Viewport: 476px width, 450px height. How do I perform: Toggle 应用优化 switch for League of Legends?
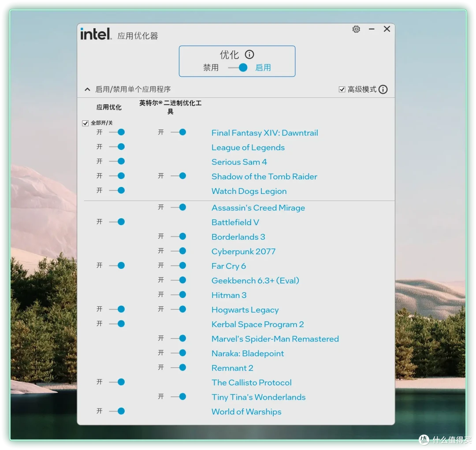pyautogui.click(x=117, y=147)
